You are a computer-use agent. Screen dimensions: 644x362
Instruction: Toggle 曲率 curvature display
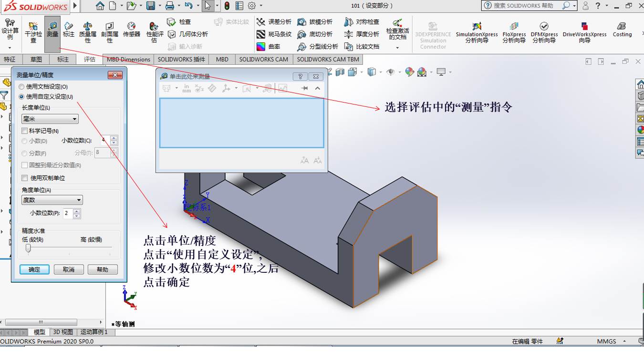[269, 47]
